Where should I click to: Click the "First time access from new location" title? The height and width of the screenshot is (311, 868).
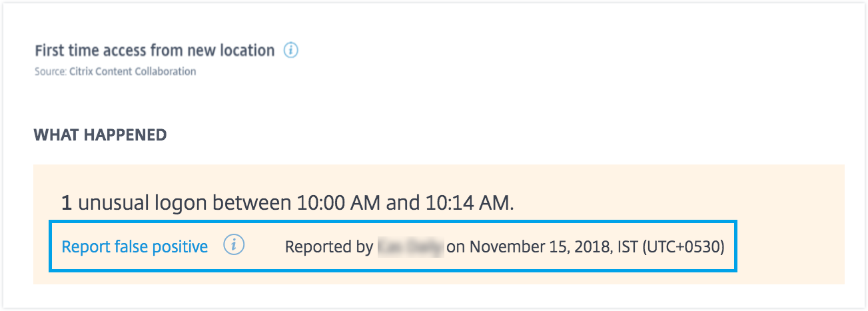(155, 51)
